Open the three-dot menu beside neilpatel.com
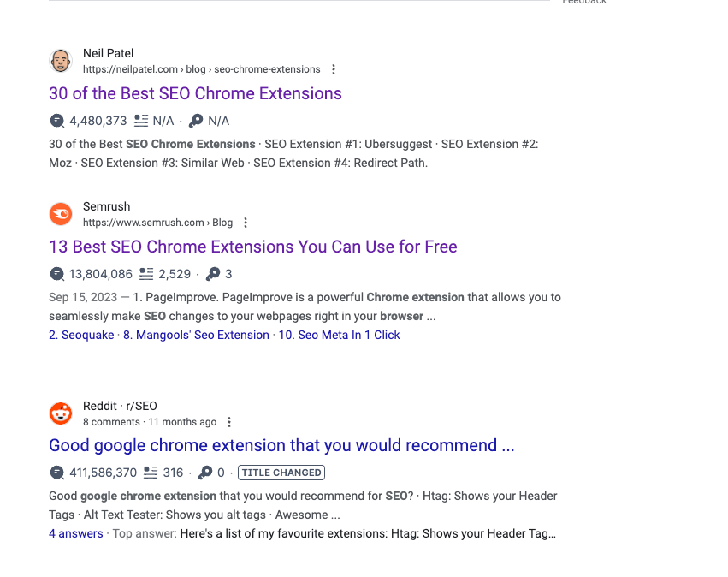The image size is (728, 577). [333, 69]
